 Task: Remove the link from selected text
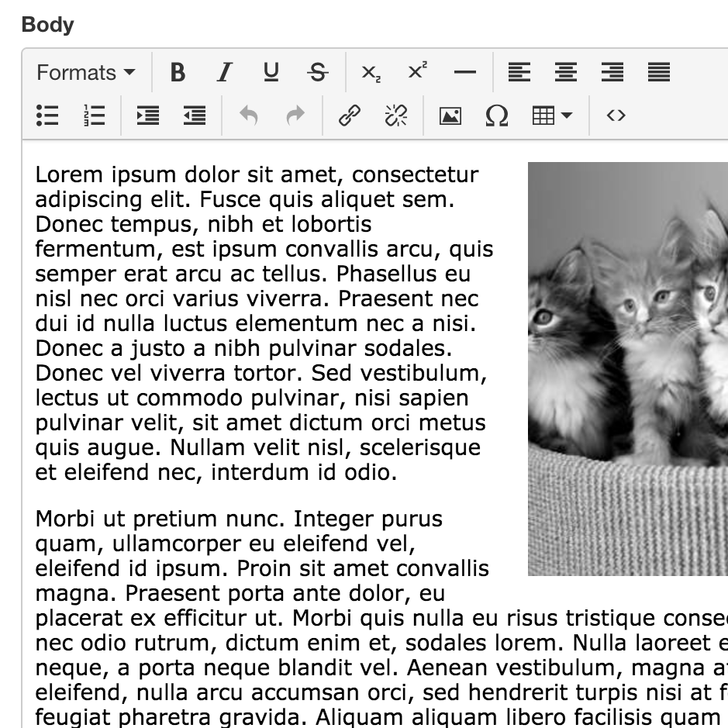395,116
